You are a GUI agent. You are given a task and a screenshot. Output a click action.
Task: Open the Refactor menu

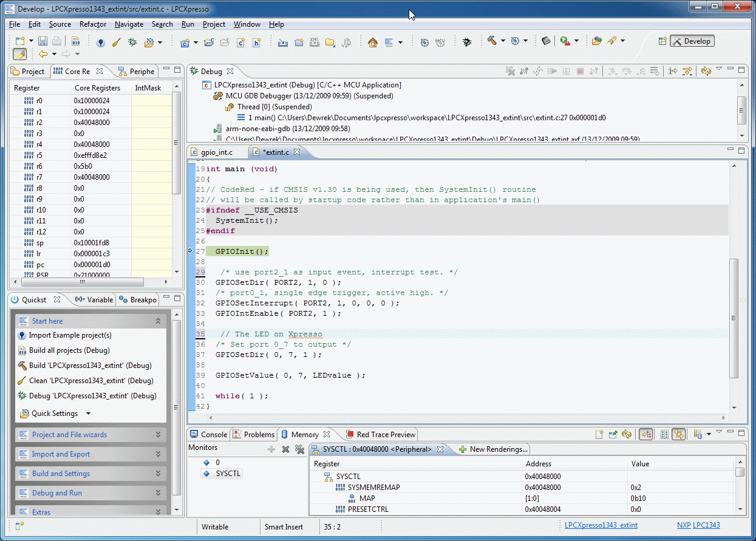click(x=93, y=24)
